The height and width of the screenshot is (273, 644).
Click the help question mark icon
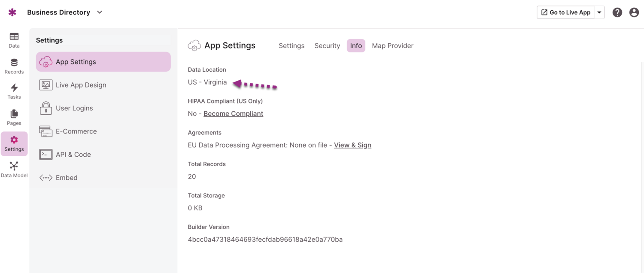pyautogui.click(x=617, y=12)
